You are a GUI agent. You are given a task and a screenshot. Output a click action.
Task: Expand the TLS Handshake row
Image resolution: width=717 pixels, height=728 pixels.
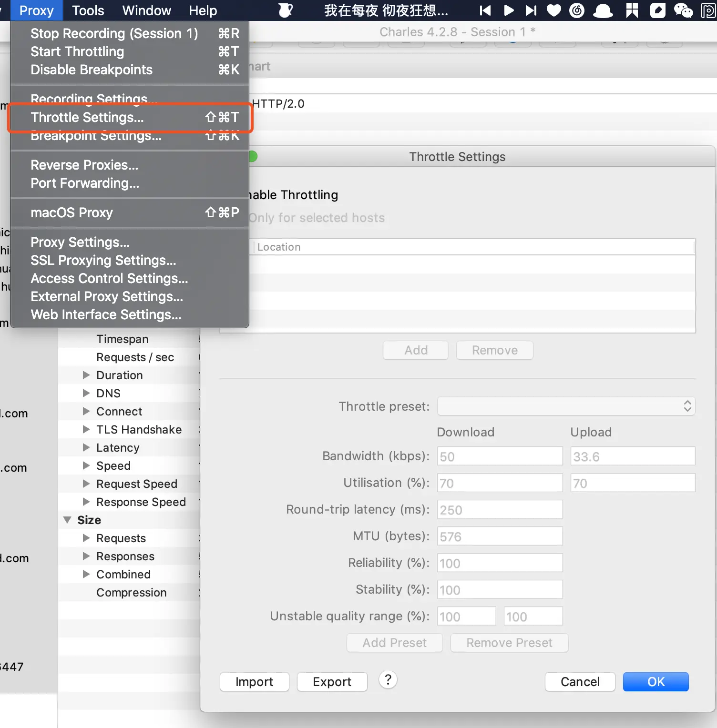(x=86, y=429)
